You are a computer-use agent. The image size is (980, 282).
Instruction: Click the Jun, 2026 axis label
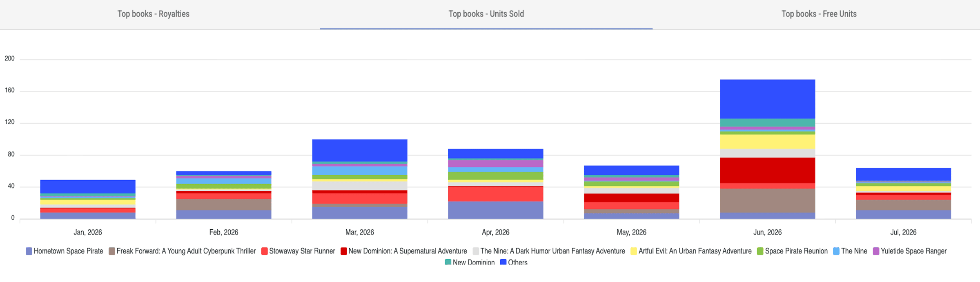click(768, 232)
